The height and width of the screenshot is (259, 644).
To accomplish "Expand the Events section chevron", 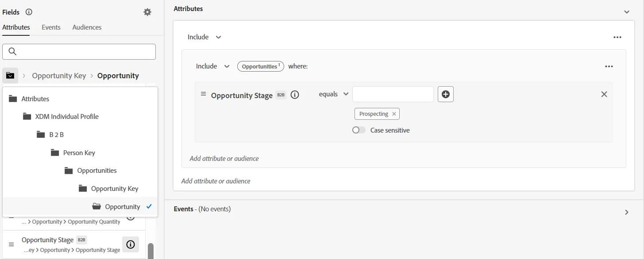I will [627, 212].
